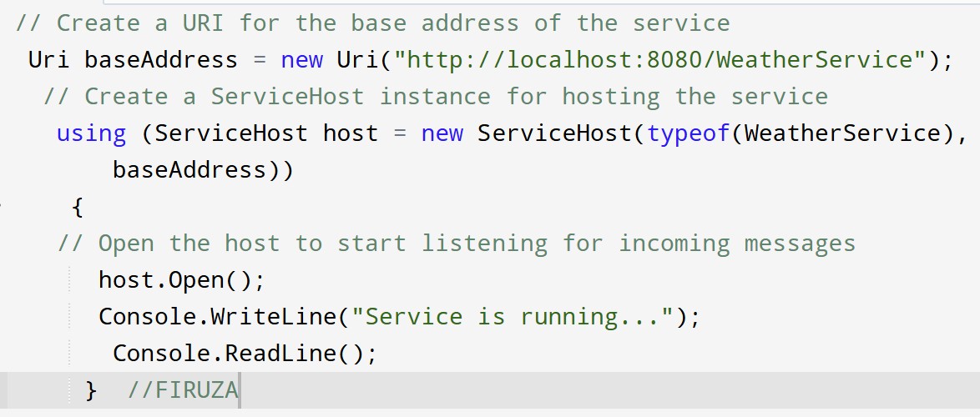
Task: Click the using keyword
Action: pos(91,133)
